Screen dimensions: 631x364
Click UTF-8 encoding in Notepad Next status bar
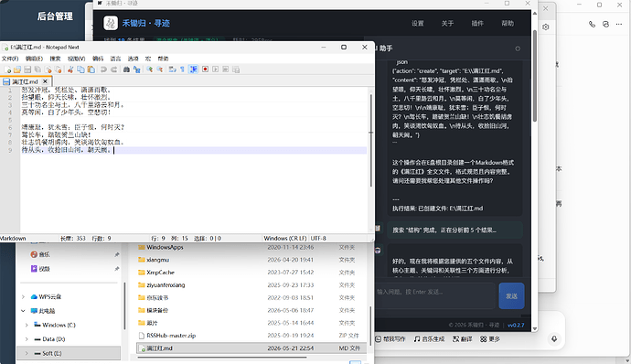318,239
